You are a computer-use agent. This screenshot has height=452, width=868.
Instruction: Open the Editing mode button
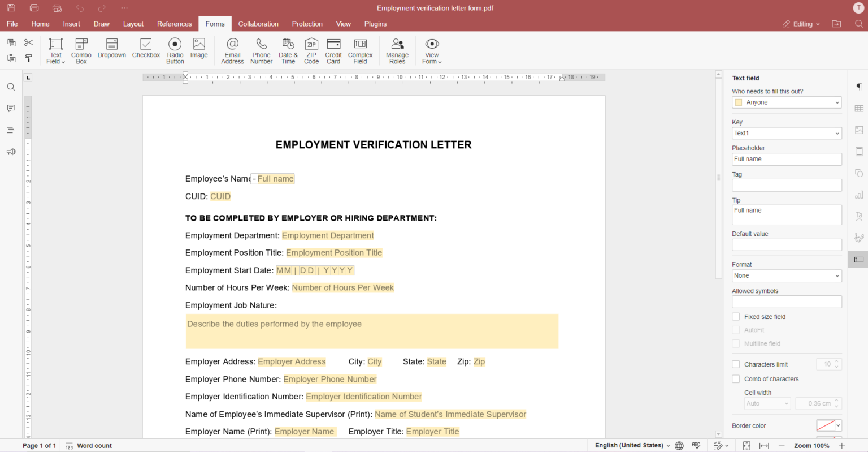[x=801, y=24]
